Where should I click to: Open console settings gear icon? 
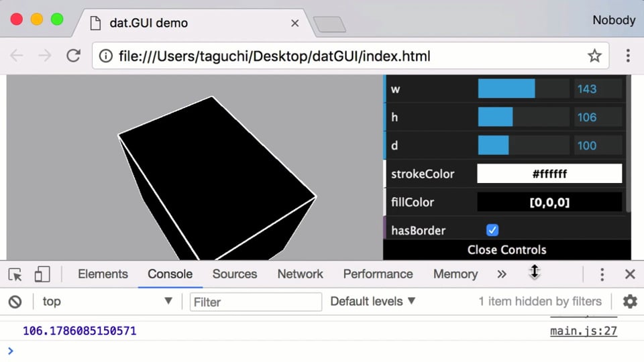tap(630, 302)
